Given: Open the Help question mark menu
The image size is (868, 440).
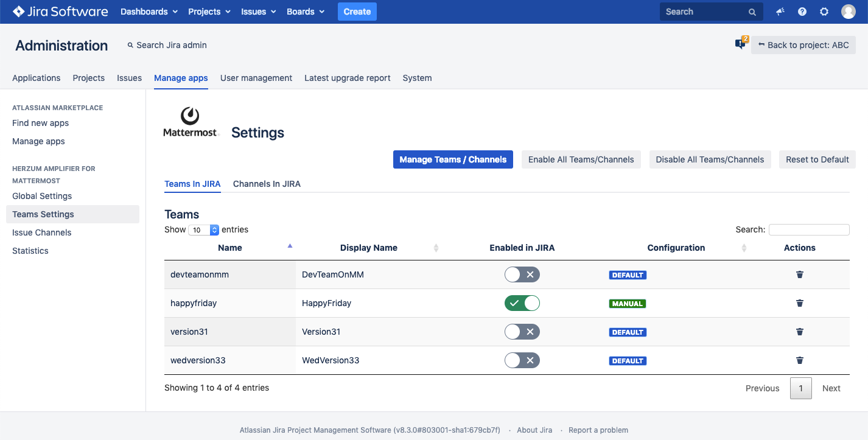Looking at the screenshot, I should coord(802,12).
